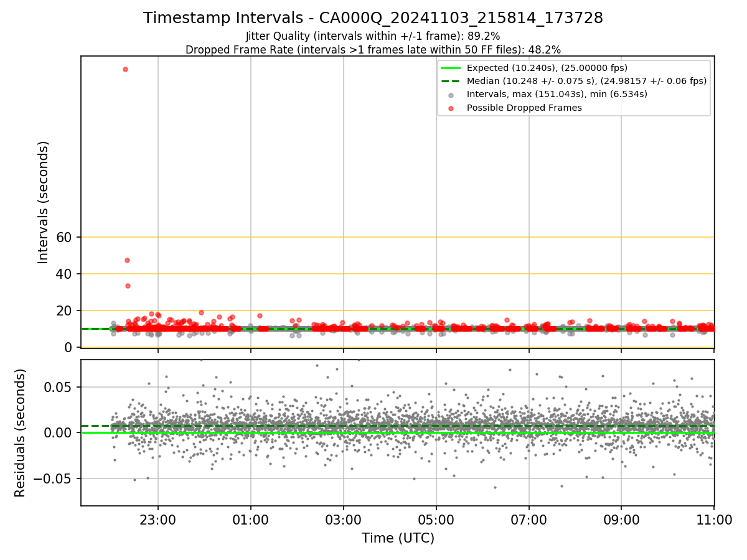747x560 pixels.
Task: Click the red outlier point near 47 seconds
Action: pos(127,260)
